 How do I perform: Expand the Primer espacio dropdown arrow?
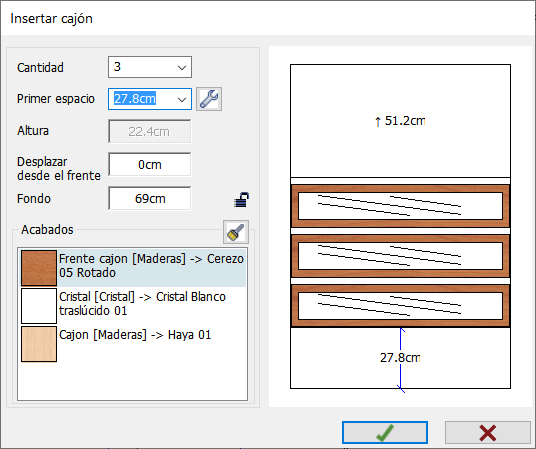(x=182, y=99)
